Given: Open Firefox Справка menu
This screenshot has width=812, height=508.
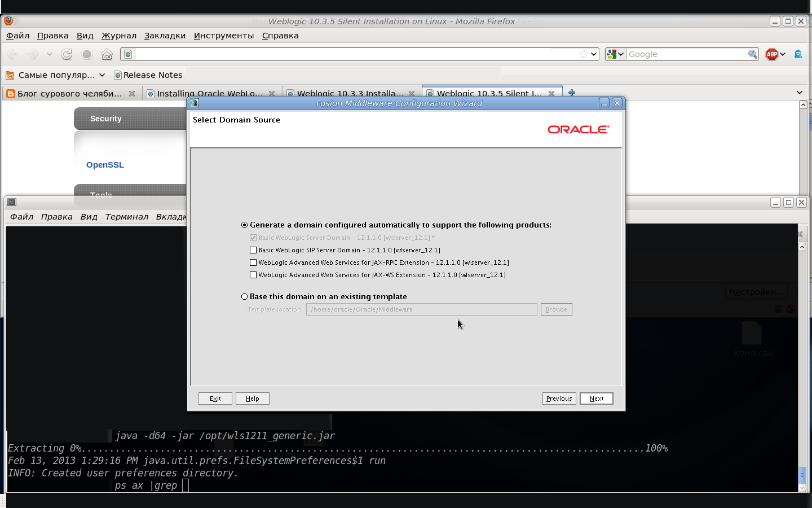Looking at the screenshot, I should (x=280, y=36).
